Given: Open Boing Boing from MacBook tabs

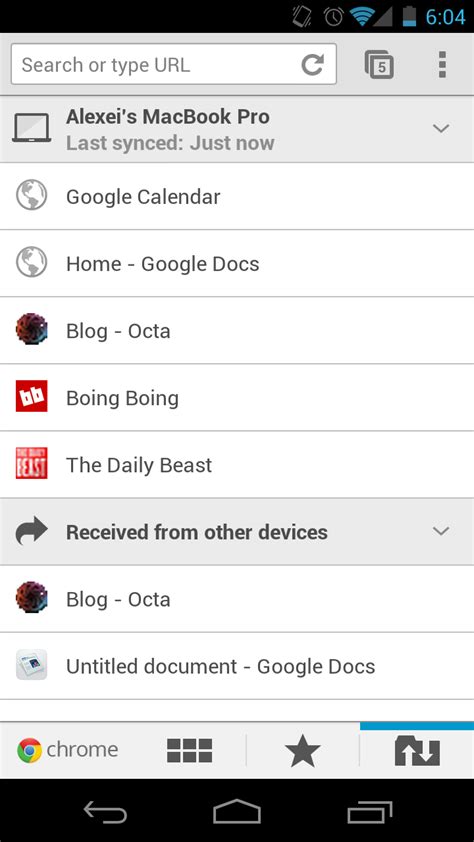Looking at the screenshot, I should pyautogui.click(x=237, y=398).
